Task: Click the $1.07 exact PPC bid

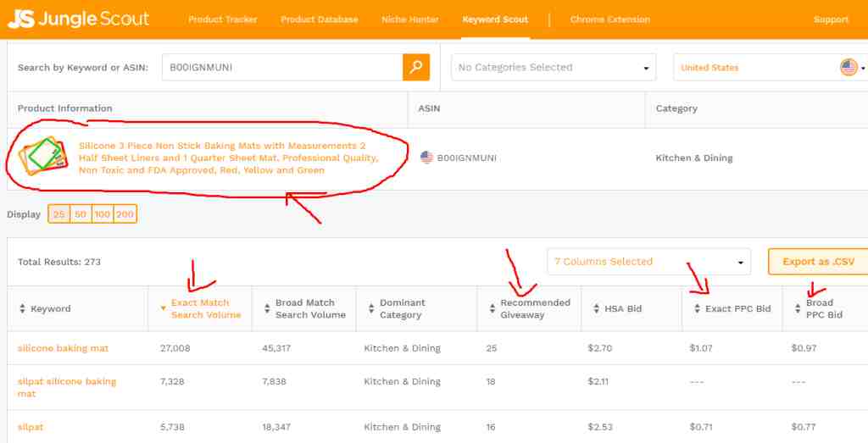Action: click(701, 348)
